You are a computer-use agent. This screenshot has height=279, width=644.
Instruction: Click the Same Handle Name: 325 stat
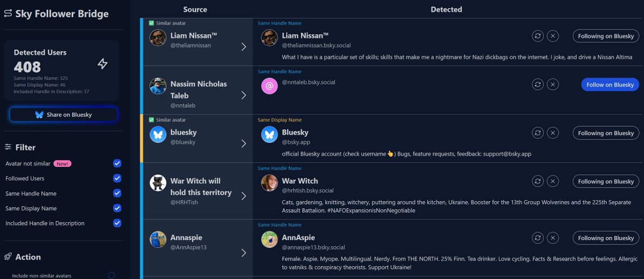coord(41,78)
